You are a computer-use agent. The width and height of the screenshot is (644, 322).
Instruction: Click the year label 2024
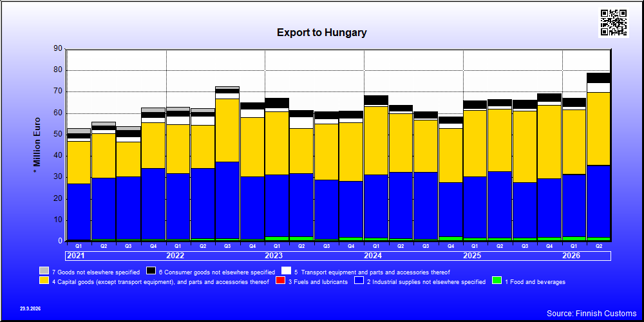tap(373, 256)
